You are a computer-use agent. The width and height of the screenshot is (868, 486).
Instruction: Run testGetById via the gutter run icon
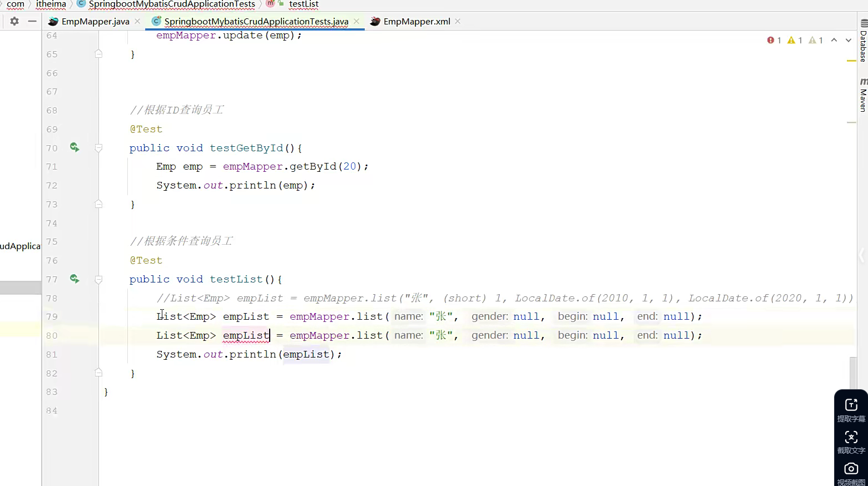[x=75, y=147]
